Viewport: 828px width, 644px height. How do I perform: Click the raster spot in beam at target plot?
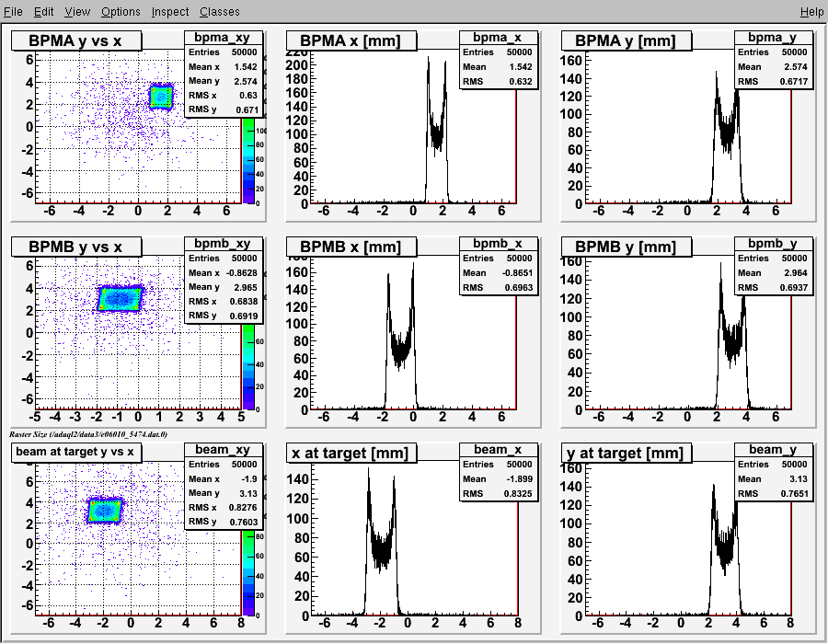click(105, 511)
